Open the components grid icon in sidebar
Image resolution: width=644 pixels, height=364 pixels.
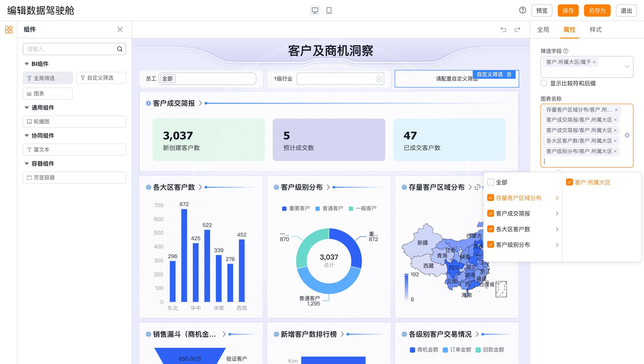(9, 30)
